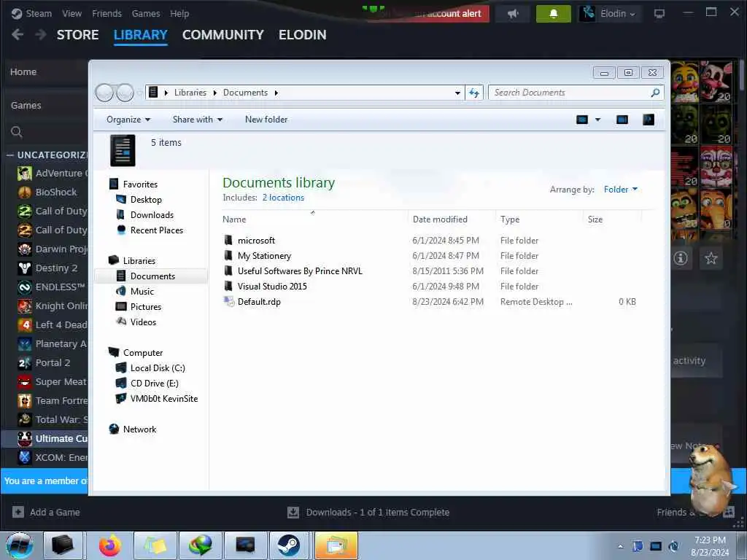This screenshot has height=560, width=747.
Task: Click the New folder button
Action: (266, 120)
